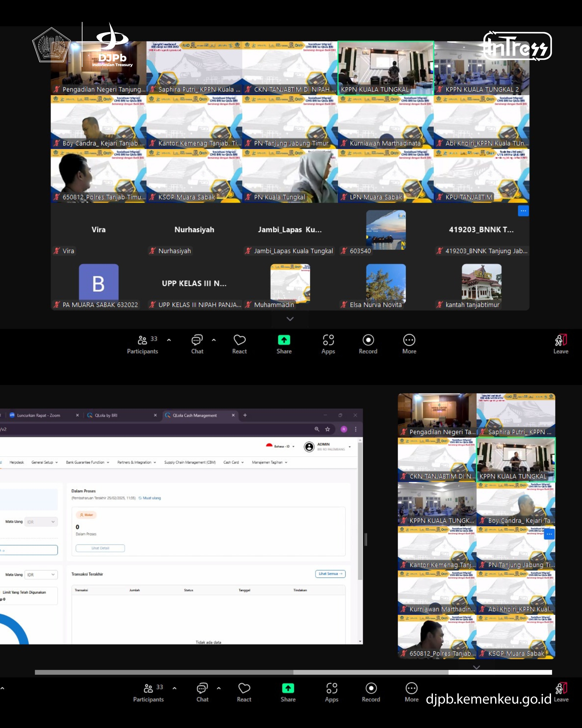
Task: Open Bank Guarantee Function menu
Action: coord(87,462)
